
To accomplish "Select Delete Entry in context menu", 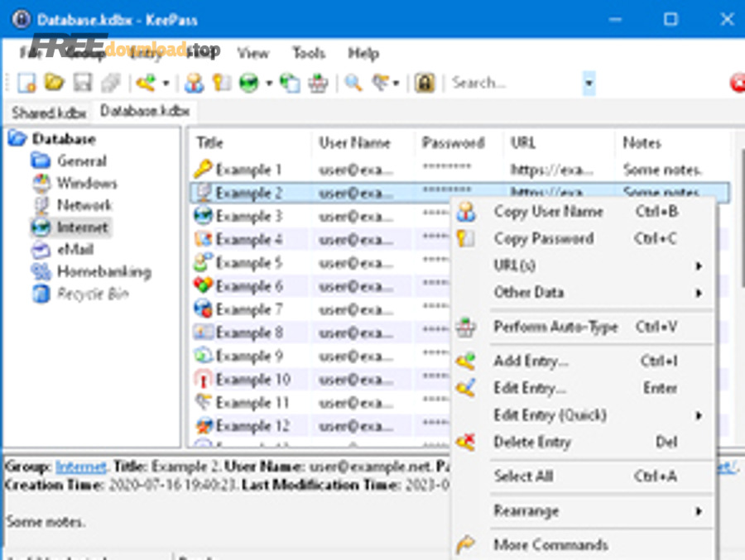I will point(531,442).
